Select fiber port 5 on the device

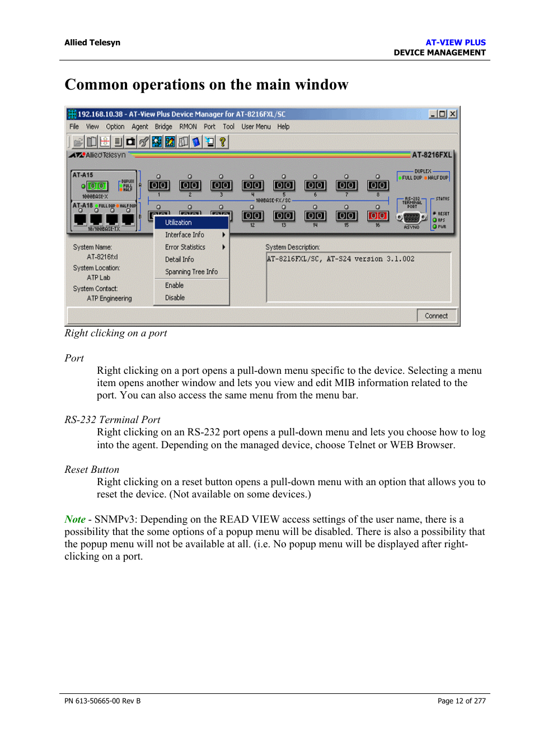click(x=284, y=185)
